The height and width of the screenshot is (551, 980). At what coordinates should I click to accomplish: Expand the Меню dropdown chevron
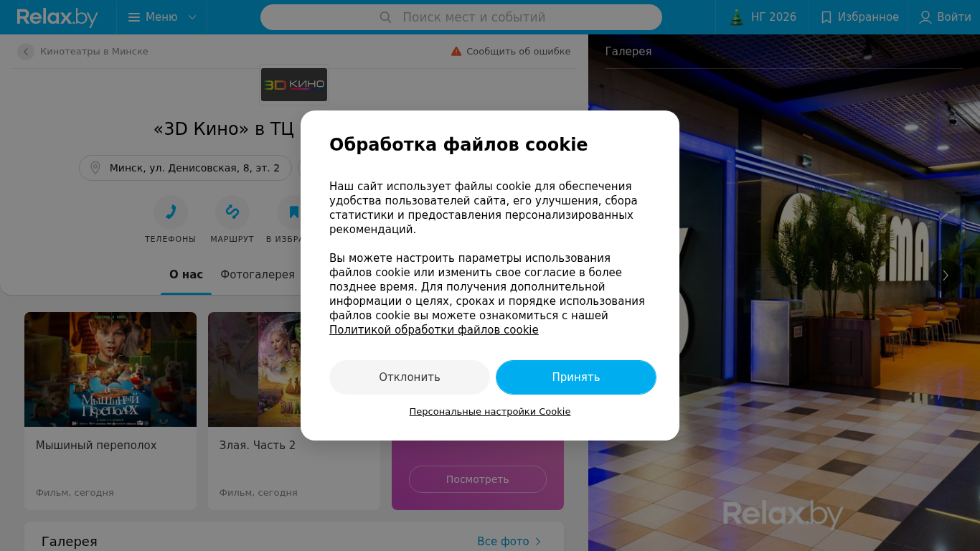(192, 17)
